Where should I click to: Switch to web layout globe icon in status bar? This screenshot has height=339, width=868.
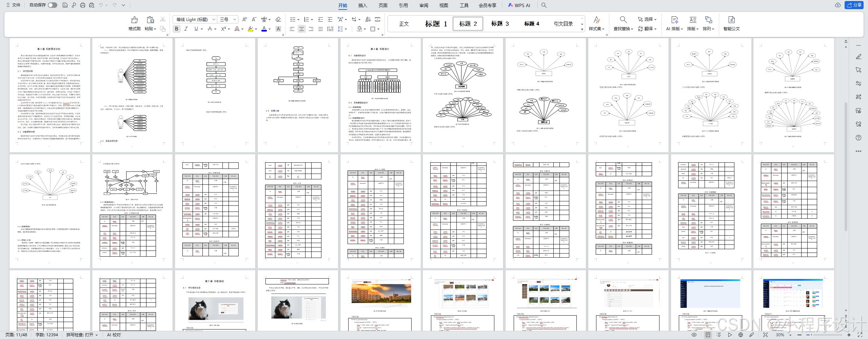[741, 335]
